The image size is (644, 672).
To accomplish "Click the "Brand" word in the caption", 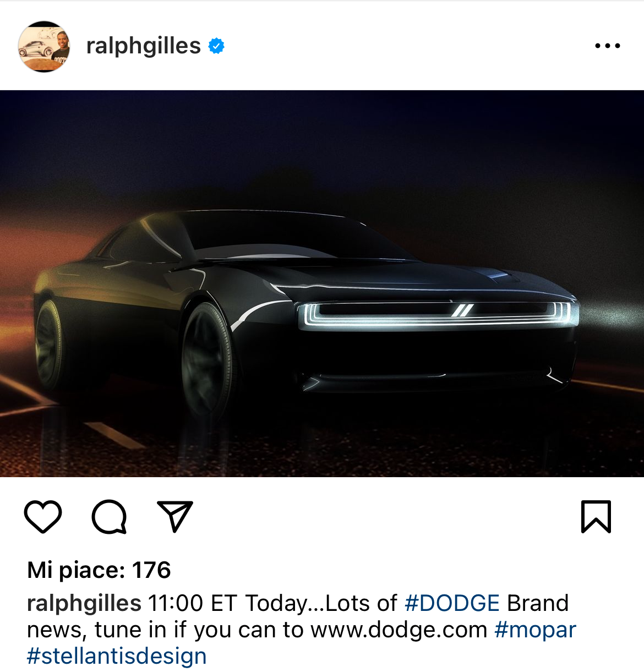I will 538,603.
